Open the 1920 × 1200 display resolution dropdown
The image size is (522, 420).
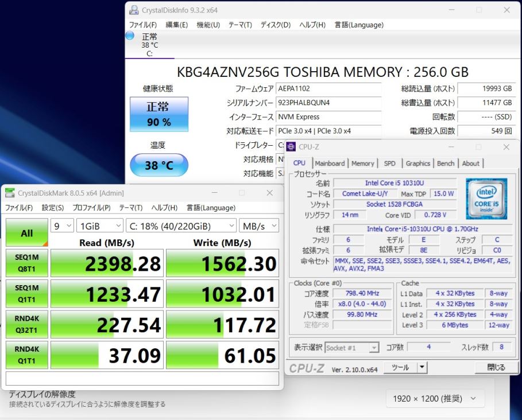click(x=435, y=398)
